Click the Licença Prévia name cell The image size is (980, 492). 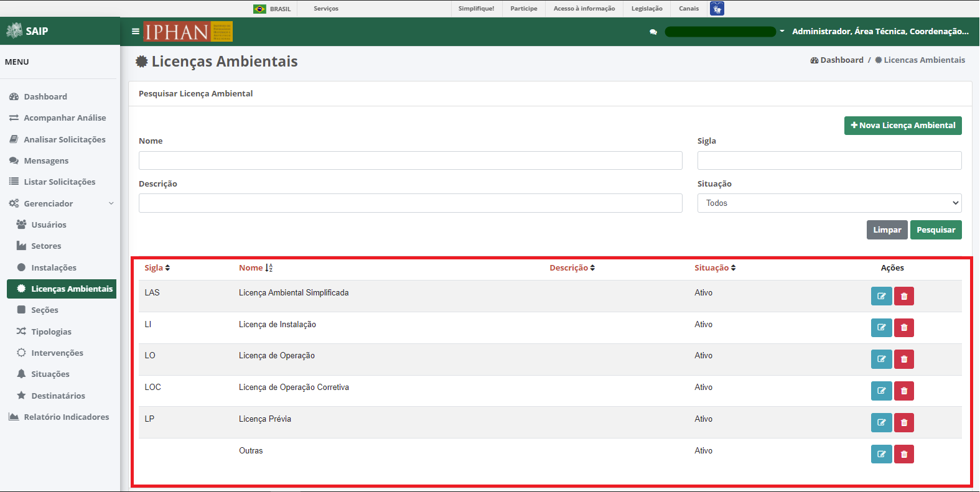click(x=265, y=419)
